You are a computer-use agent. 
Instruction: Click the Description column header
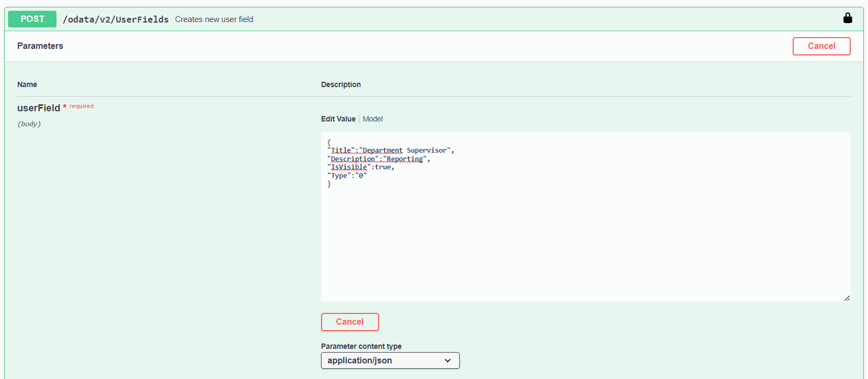tap(341, 84)
